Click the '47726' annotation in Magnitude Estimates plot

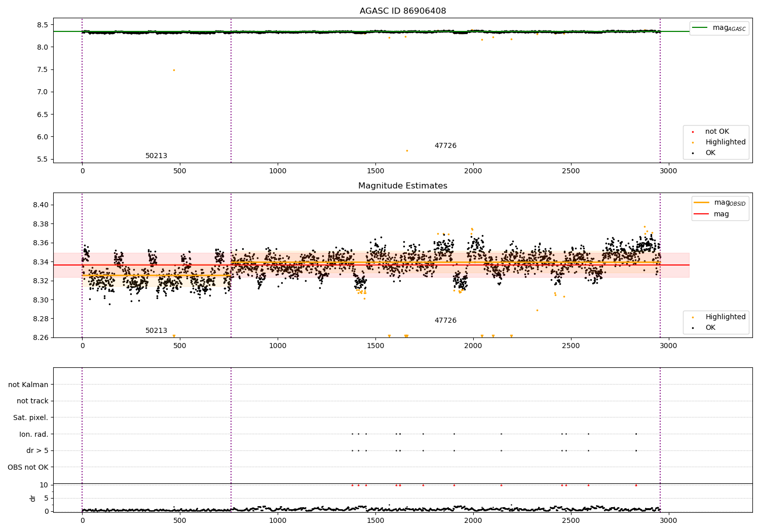click(445, 321)
